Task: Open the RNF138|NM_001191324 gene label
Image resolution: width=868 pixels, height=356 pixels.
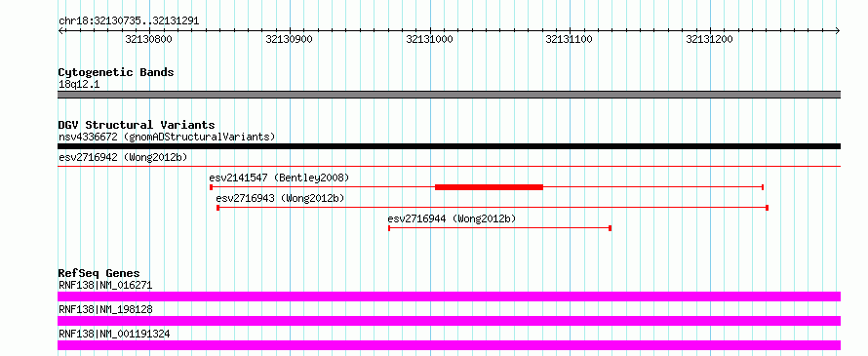Action: point(114,334)
